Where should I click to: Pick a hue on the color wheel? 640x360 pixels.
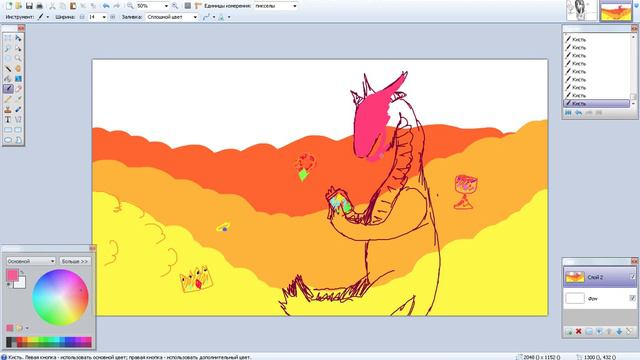60,297
